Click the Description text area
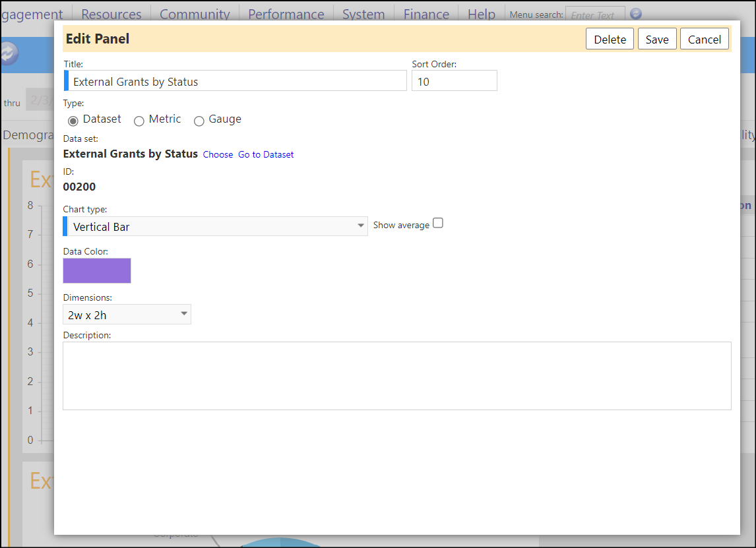 coord(397,376)
